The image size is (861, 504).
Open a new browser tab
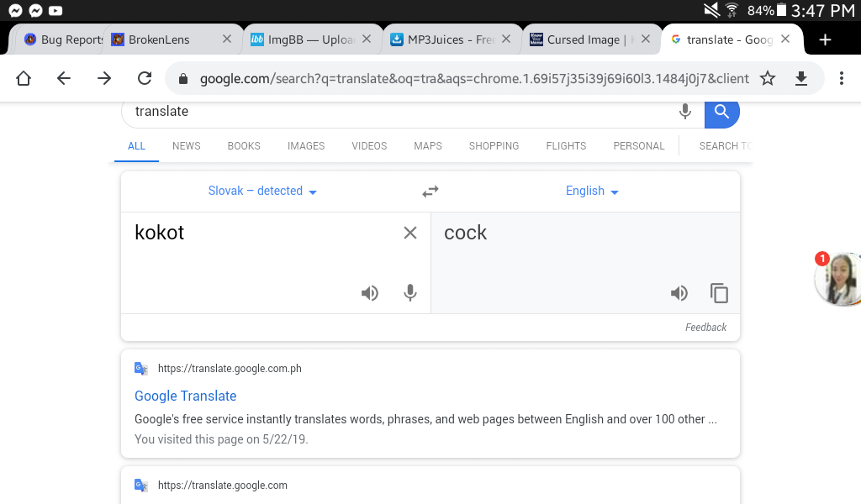(825, 39)
